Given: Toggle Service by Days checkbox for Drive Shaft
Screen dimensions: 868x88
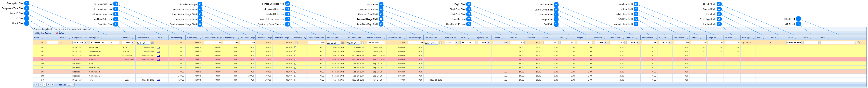Looking at the screenshot, I should pyautogui.click(x=295, y=47).
